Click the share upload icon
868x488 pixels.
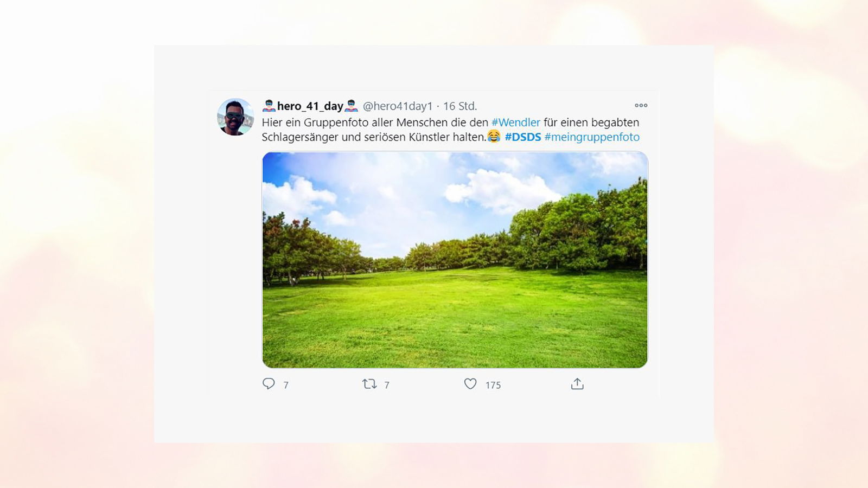[x=577, y=384]
